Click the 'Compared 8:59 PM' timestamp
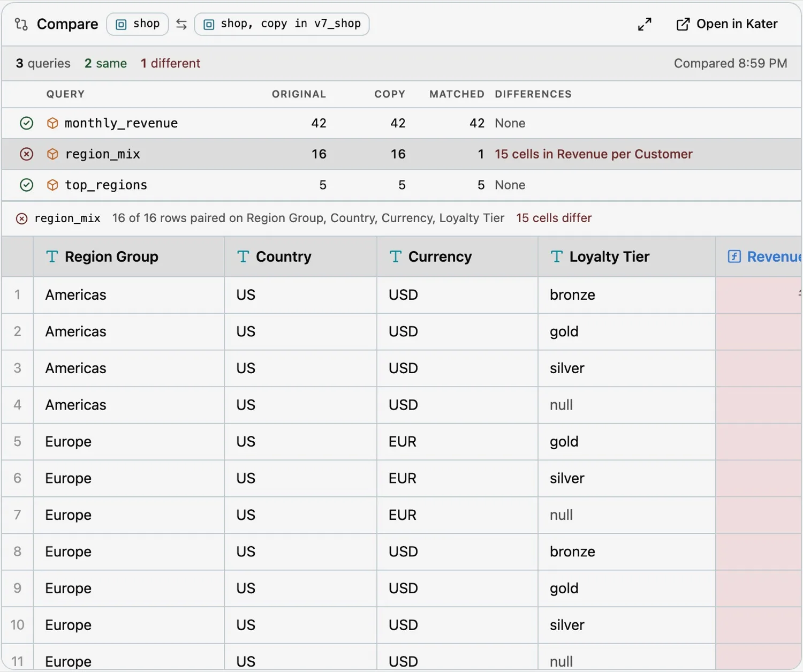Image resolution: width=803 pixels, height=672 pixels. (x=730, y=63)
